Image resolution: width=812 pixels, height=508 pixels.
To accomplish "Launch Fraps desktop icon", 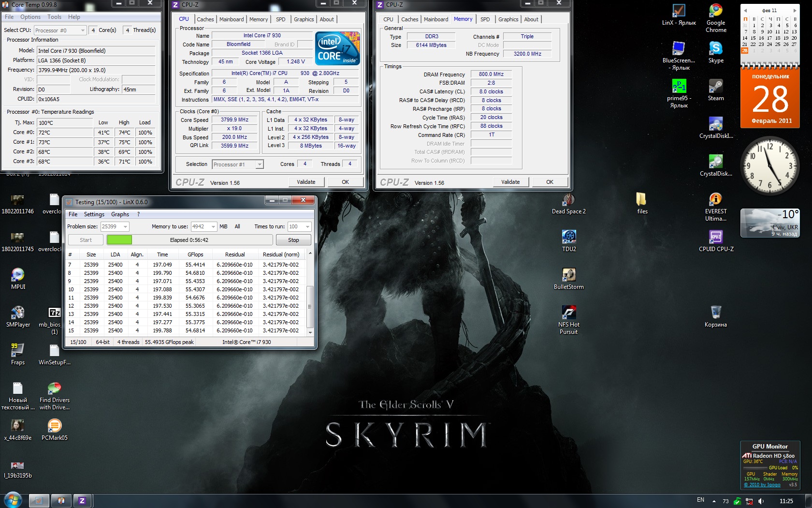I will [18, 354].
